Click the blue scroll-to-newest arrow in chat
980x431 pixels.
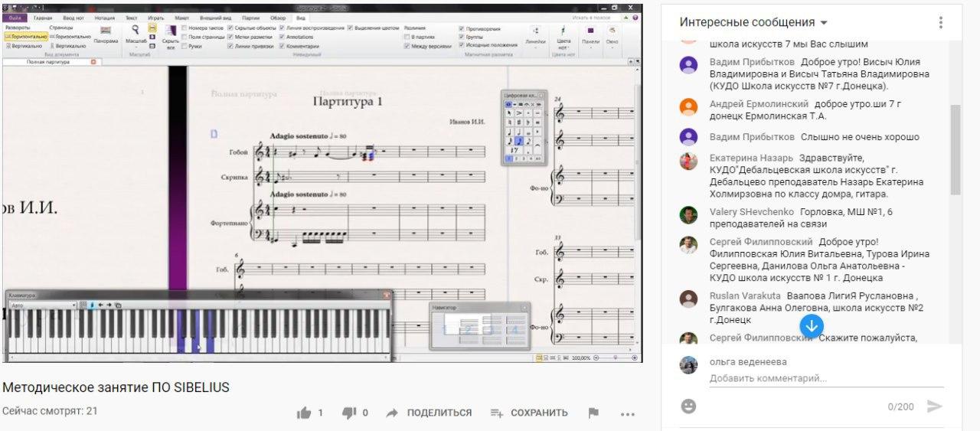(x=812, y=325)
